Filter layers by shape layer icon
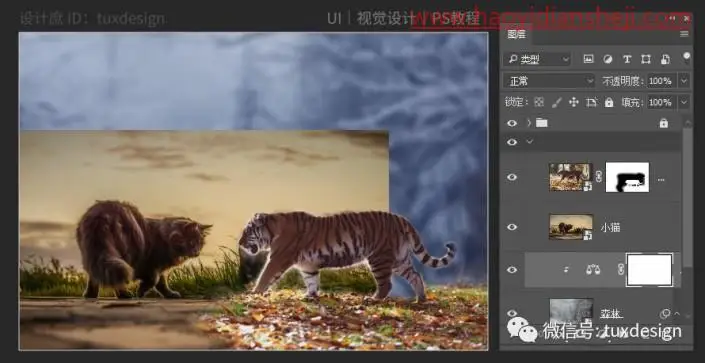Viewport: 705px width, 363px height. pyautogui.click(x=646, y=59)
